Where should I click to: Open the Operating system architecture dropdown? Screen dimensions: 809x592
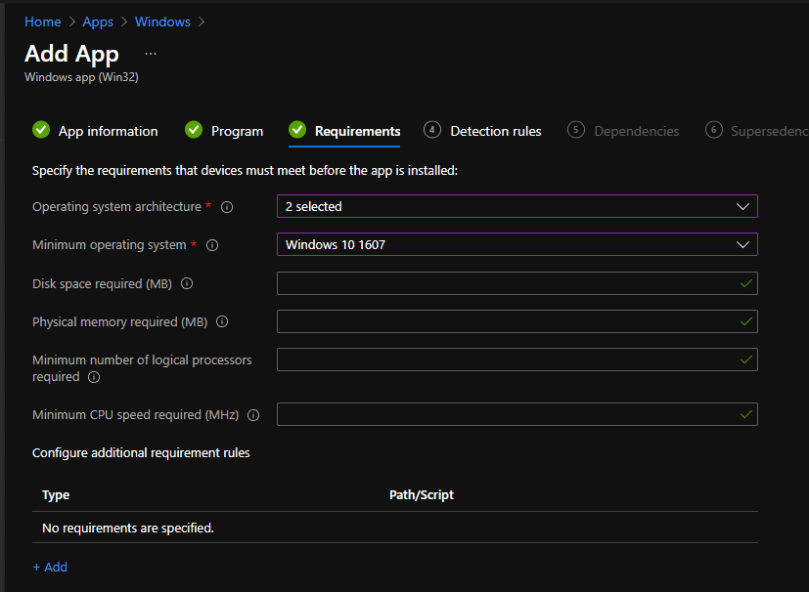coord(517,207)
